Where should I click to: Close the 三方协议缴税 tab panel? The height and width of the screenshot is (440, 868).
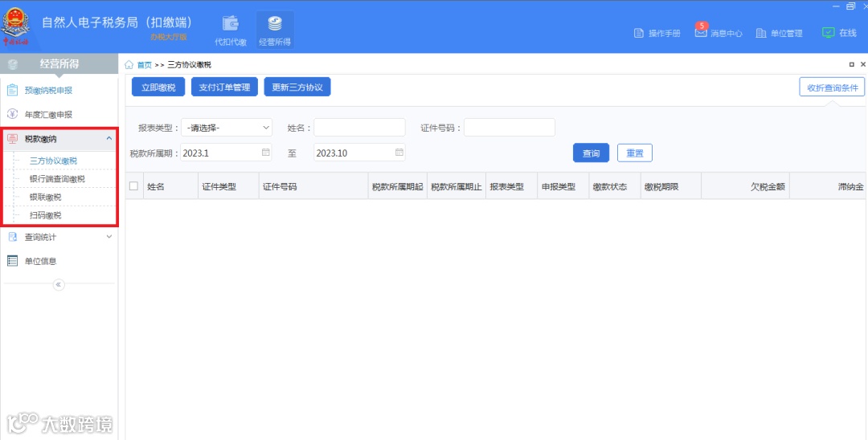[862, 65]
